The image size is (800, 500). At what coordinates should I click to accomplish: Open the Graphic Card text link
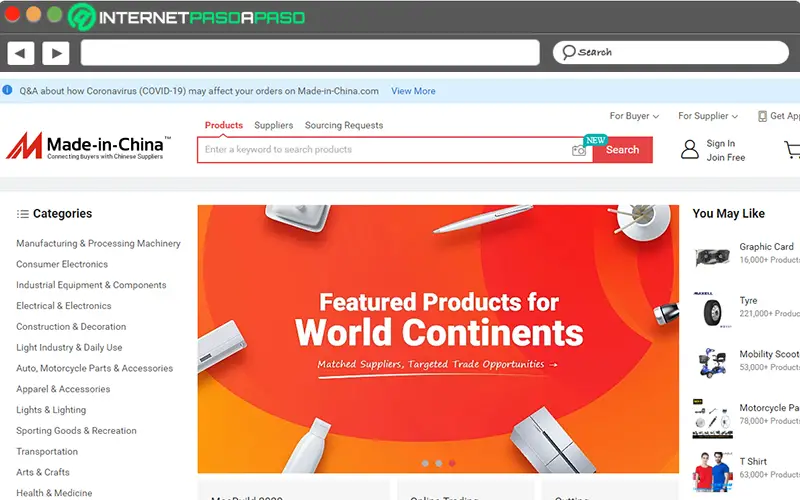(x=766, y=246)
